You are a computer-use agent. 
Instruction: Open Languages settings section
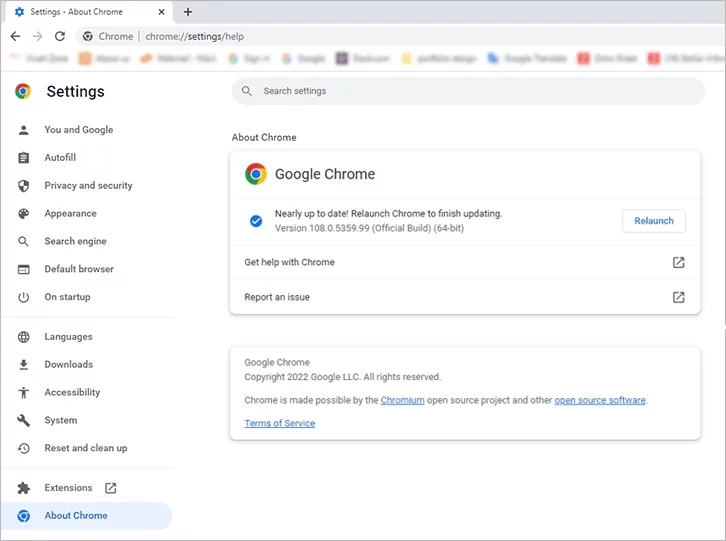tap(68, 337)
